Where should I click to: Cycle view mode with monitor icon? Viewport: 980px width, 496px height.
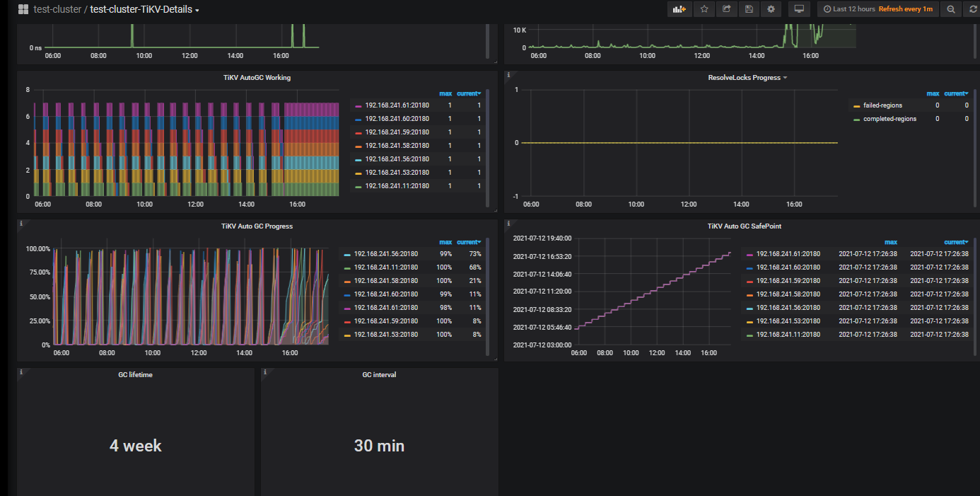pos(800,9)
